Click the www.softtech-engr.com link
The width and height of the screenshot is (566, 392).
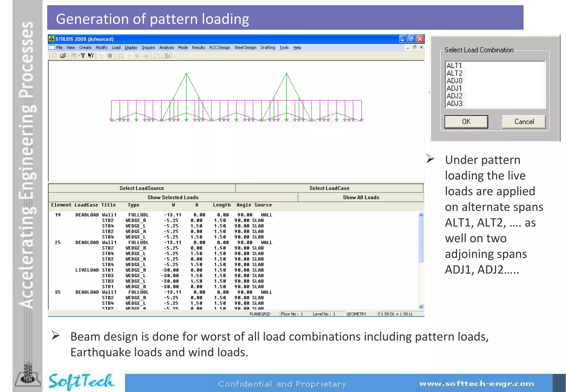pos(477,384)
